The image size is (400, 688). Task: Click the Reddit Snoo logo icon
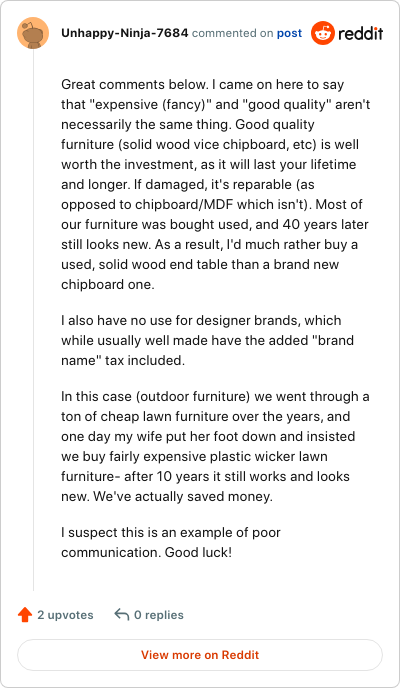[323, 33]
